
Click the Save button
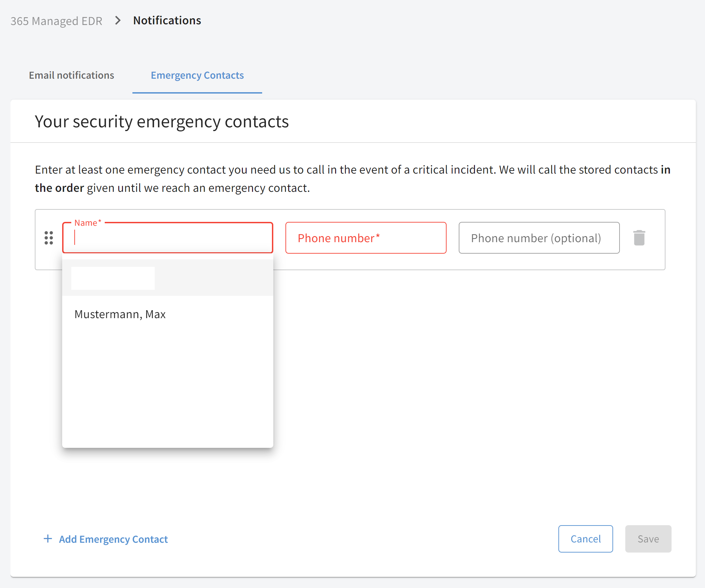(x=648, y=539)
